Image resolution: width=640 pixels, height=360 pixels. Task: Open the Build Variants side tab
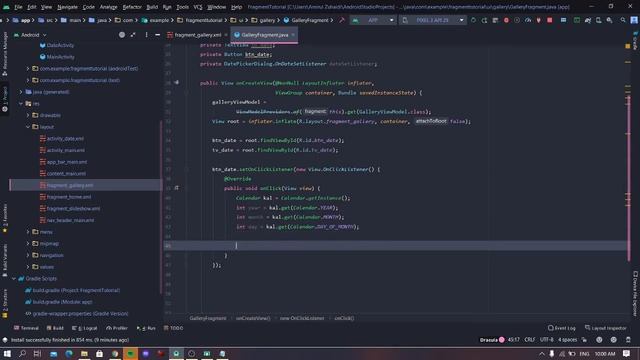pyautogui.click(x=5, y=260)
